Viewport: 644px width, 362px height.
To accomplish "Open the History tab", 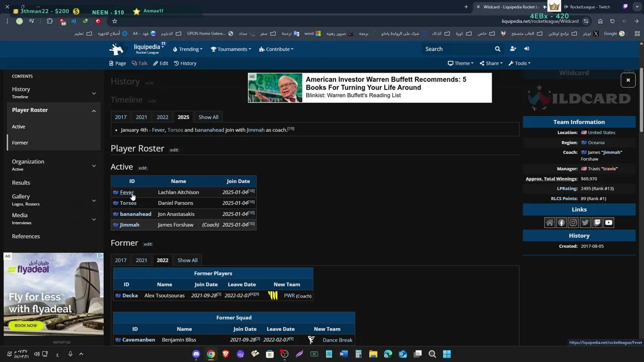I will pos(185,63).
